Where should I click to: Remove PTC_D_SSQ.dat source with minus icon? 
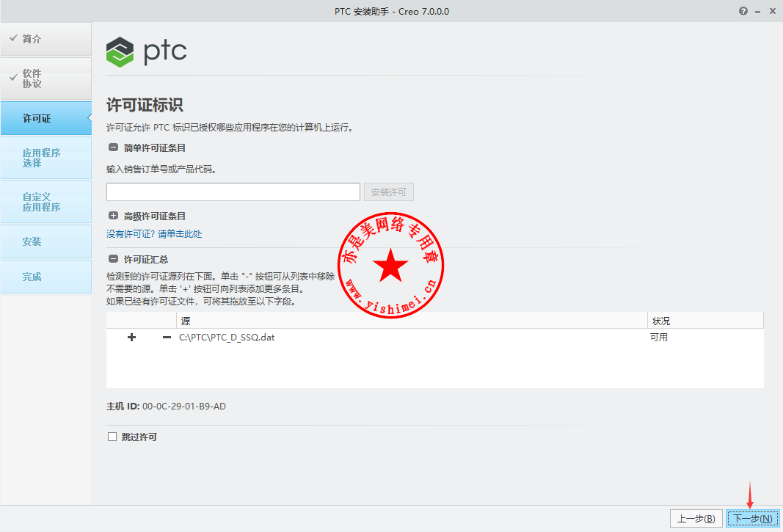pos(167,338)
